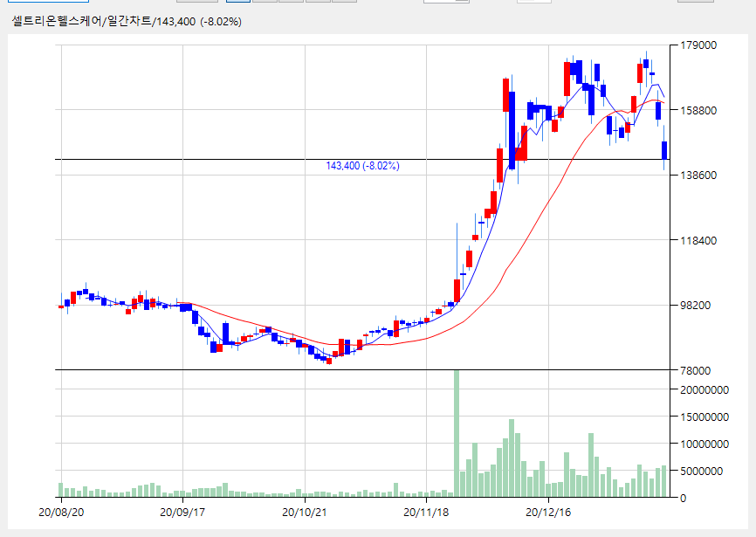Viewport: 756px width, 537px height.
Task: Select the 118400 price axis label
Action: tap(698, 240)
